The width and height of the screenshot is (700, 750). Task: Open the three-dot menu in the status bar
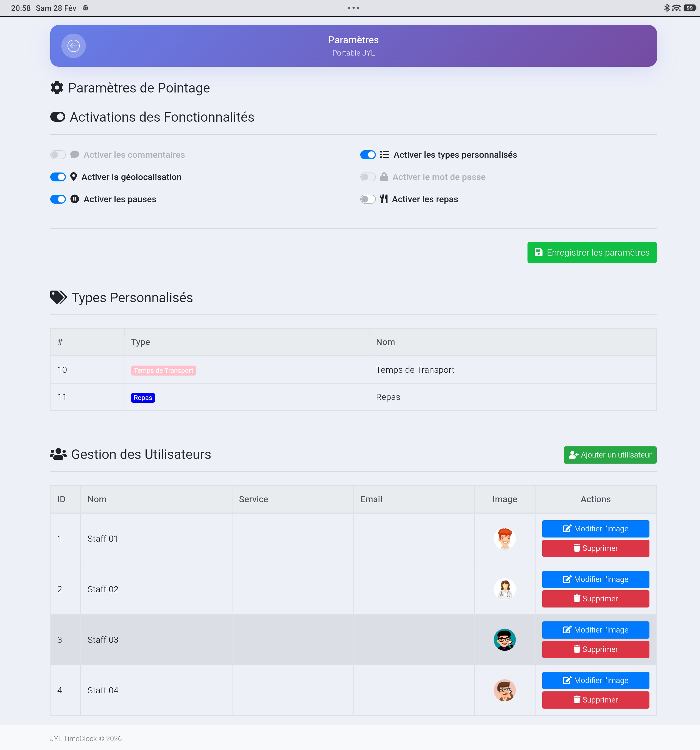[x=353, y=7]
